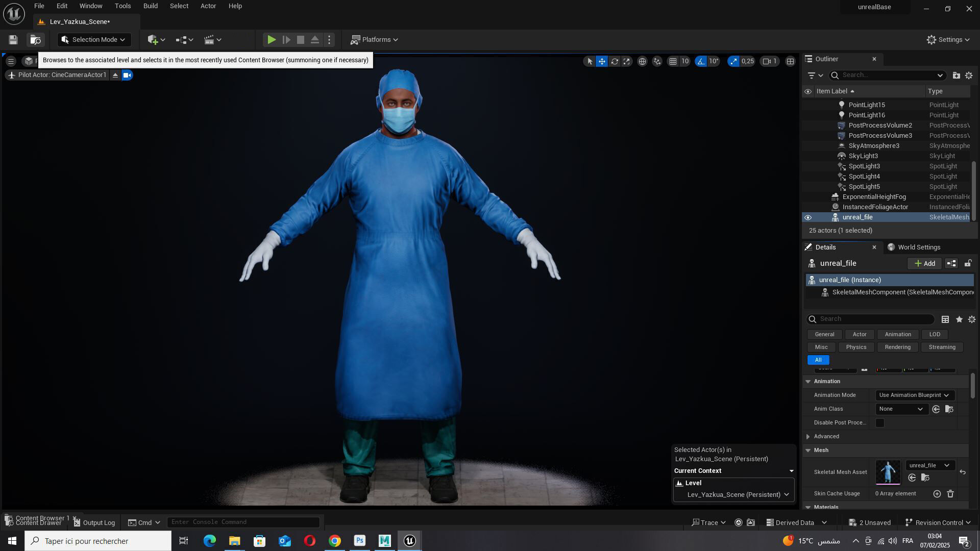The width and height of the screenshot is (980, 551).
Task: Toggle scale snapping in the viewport
Action: (x=733, y=61)
